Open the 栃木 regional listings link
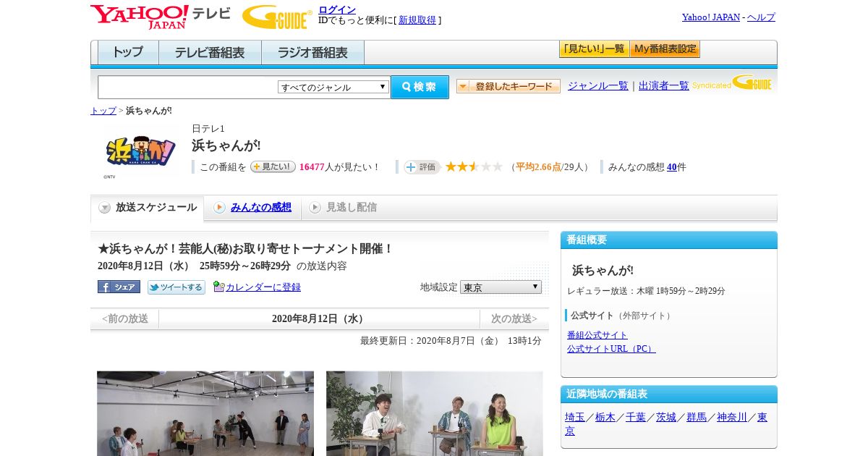This screenshot has height=456, width=868. 605,417
